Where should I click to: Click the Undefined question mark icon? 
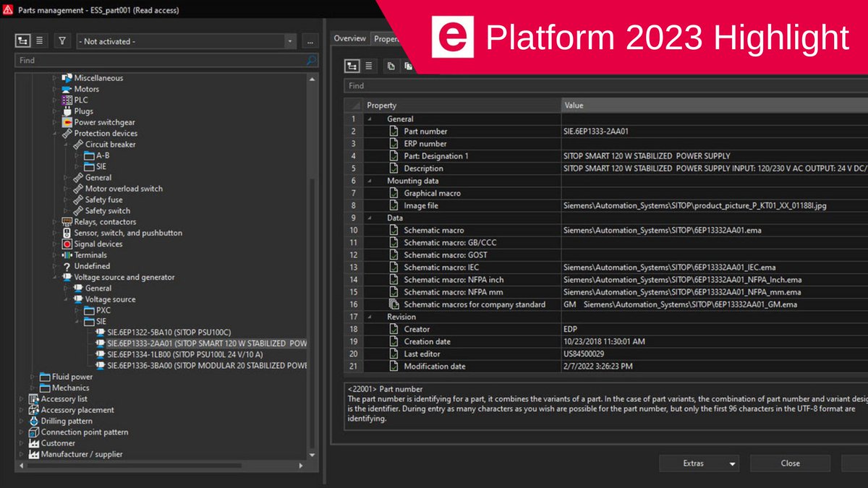click(x=67, y=266)
